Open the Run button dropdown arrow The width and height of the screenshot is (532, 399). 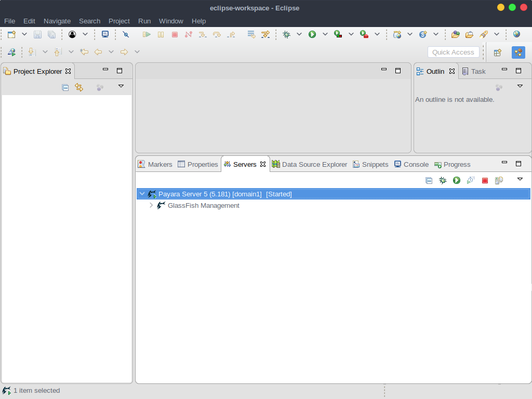325,34
